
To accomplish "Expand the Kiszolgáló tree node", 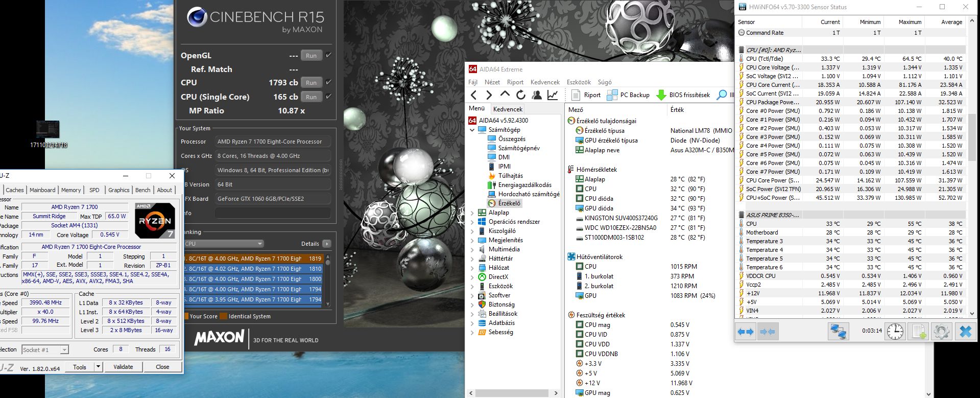I will tap(472, 231).
